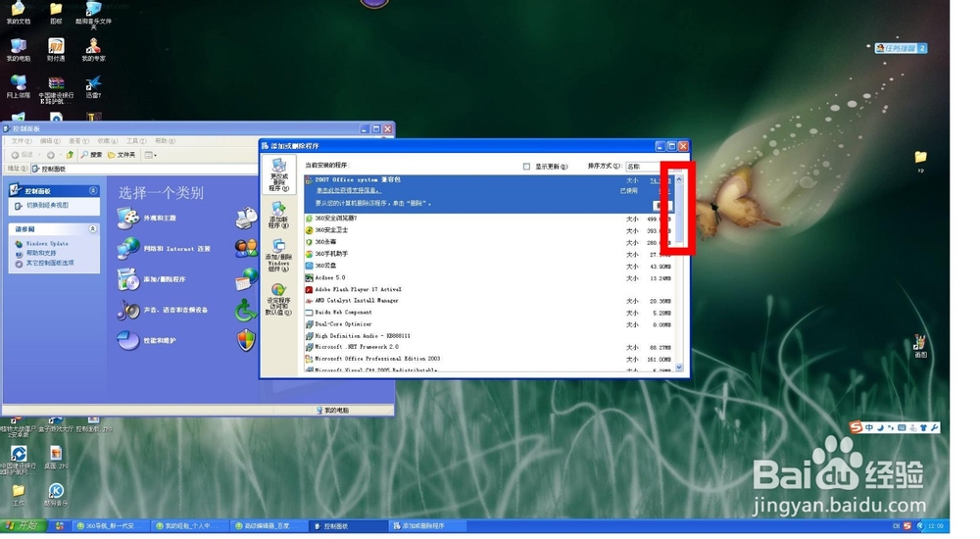Open the 我的文档 desktop icon
The height and width of the screenshot is (539, 980).
[x=18, y=13]
